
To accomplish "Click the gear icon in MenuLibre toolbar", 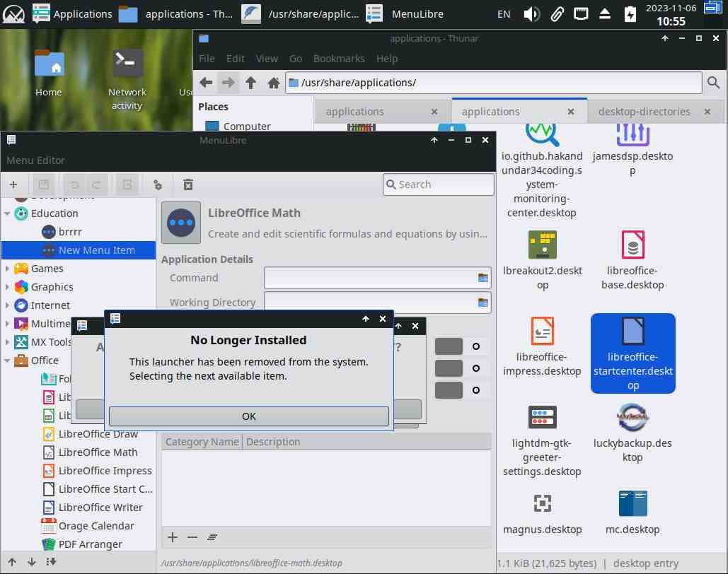I will click(x=158, y=184).
